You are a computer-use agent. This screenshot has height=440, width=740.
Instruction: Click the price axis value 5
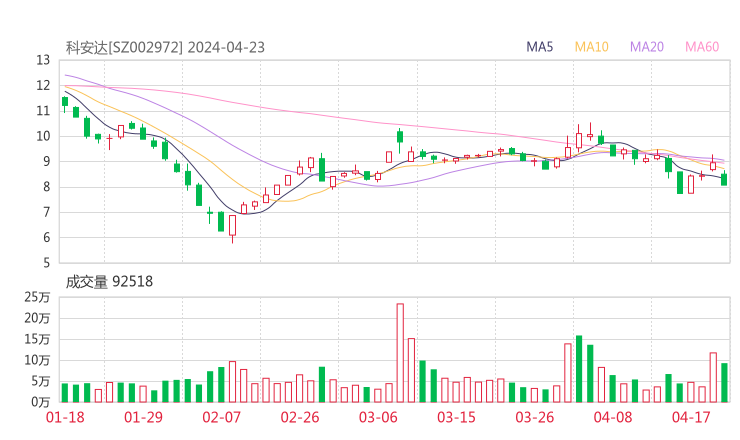(x=46, y=263)
